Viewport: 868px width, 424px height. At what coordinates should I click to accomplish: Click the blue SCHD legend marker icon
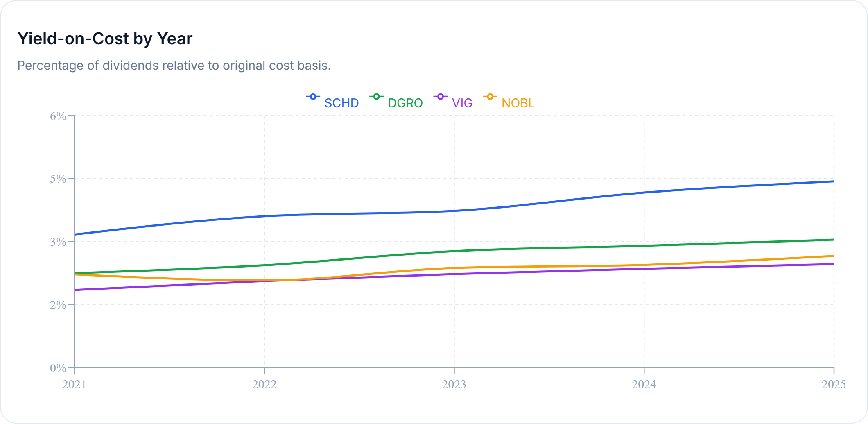click(313, 97)
